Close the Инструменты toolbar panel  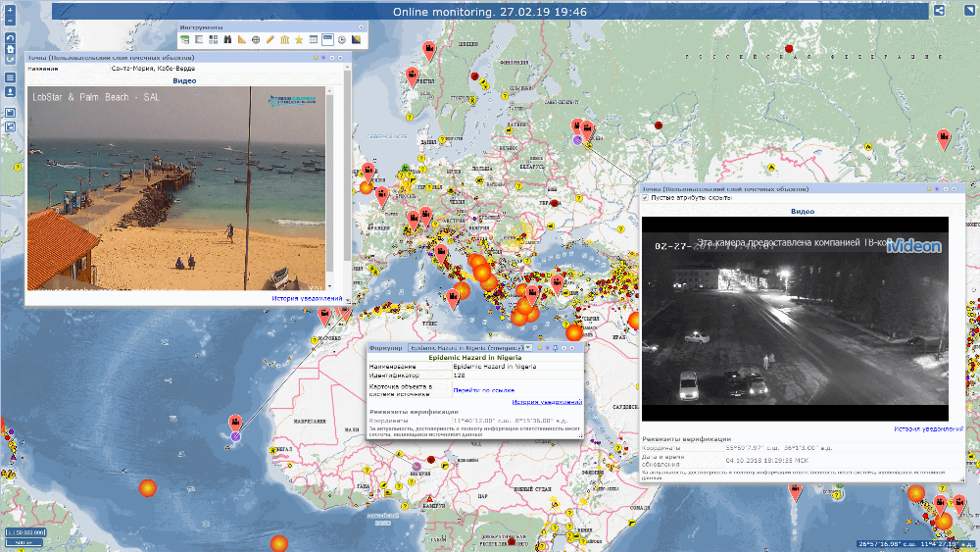click(x=360, y=27)
